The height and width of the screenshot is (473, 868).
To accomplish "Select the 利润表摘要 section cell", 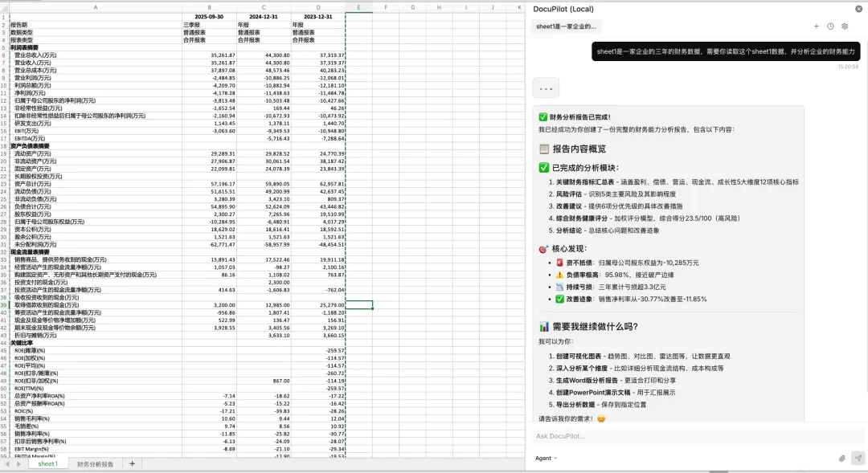I will coord(95,47).
